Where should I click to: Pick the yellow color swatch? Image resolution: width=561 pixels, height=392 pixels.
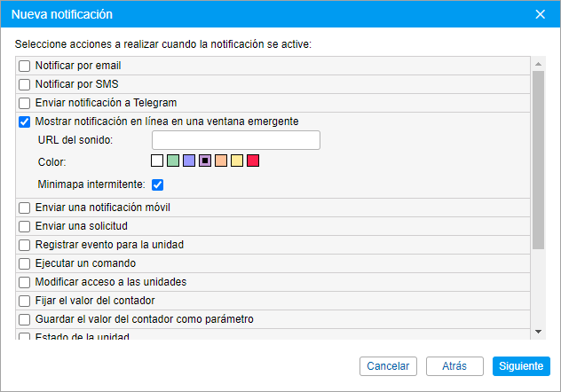point(237,161)
